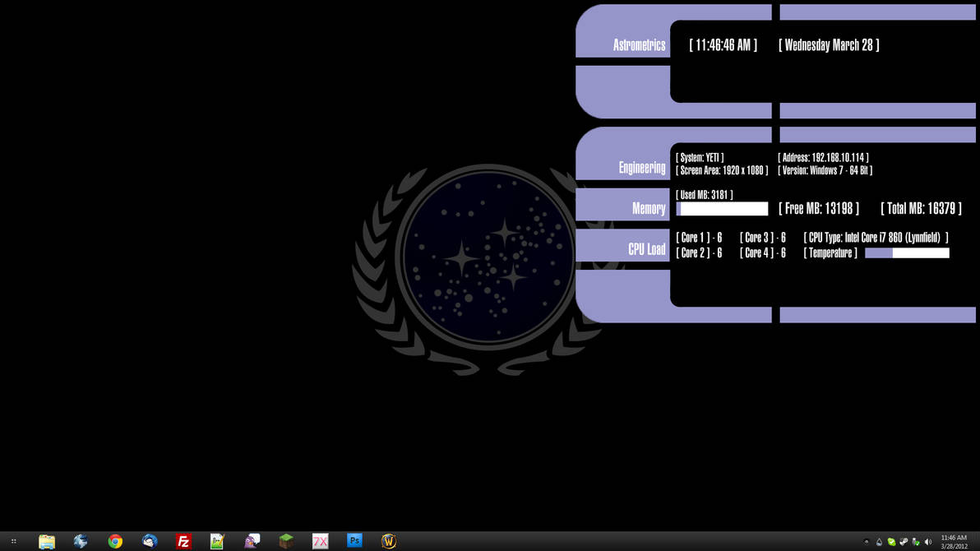This screenshot has width=980, height=551.
Task: Launch World of Warcraft taskbar icon
Action: [389, 541]
